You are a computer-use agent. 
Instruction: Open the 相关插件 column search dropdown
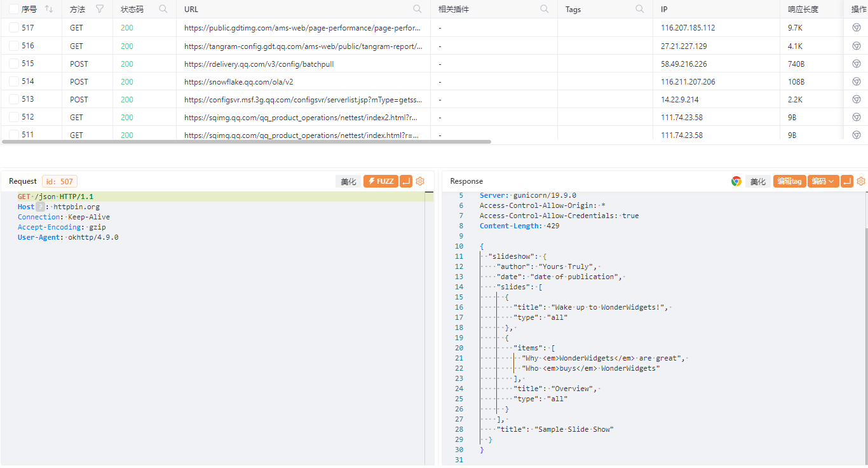click(545, 9)
